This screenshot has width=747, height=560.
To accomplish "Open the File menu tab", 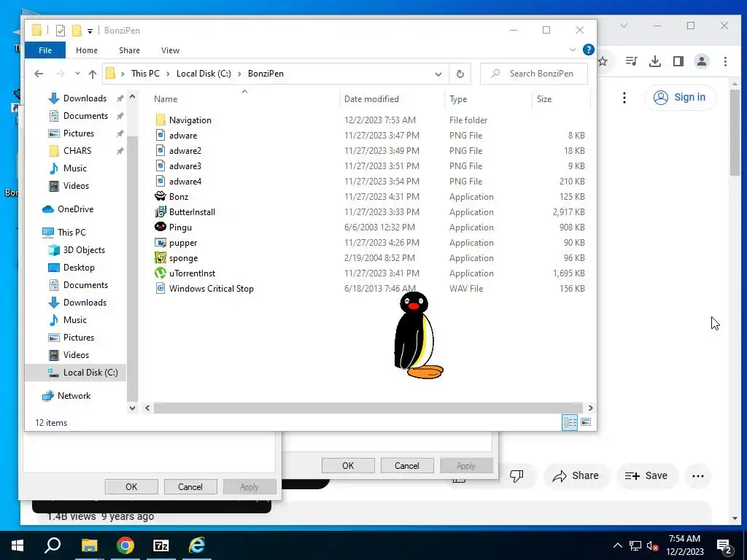I will click(x=45, y=50).
